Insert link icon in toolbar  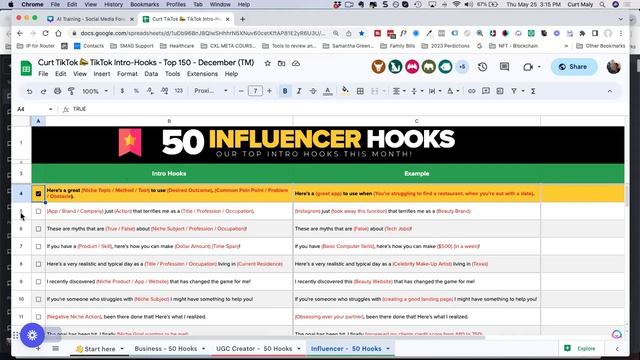(471, 91)
